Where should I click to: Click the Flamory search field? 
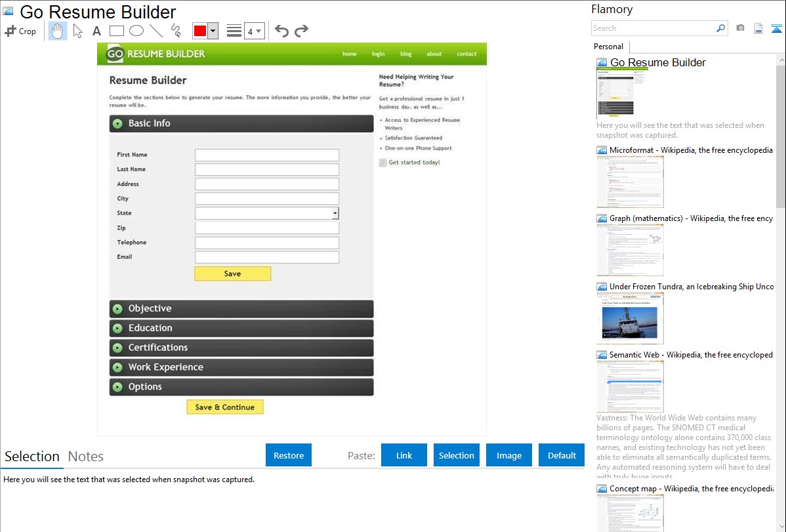[653, 28]
